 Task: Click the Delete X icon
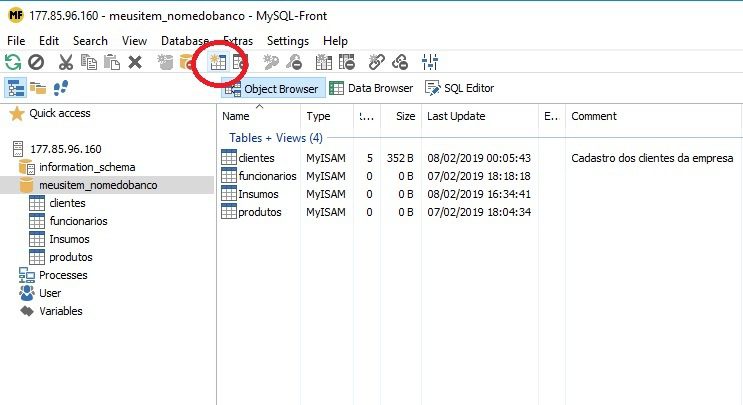pos(135,62)
